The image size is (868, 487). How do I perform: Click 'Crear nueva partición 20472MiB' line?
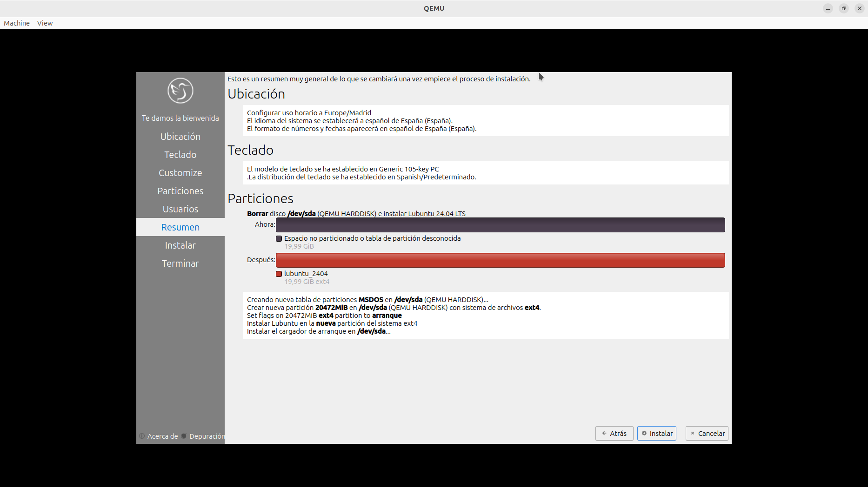[x=394, y=308]
